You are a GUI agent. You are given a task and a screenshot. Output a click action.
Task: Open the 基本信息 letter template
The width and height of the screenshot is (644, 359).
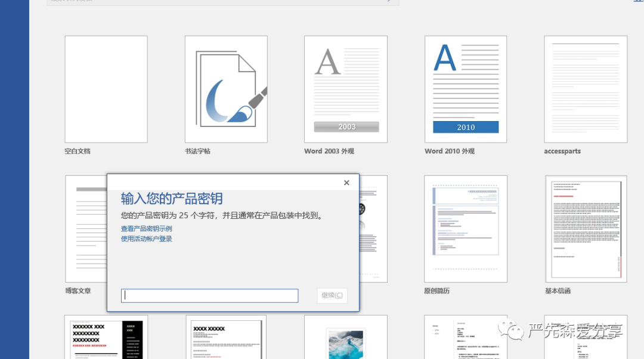585,228
